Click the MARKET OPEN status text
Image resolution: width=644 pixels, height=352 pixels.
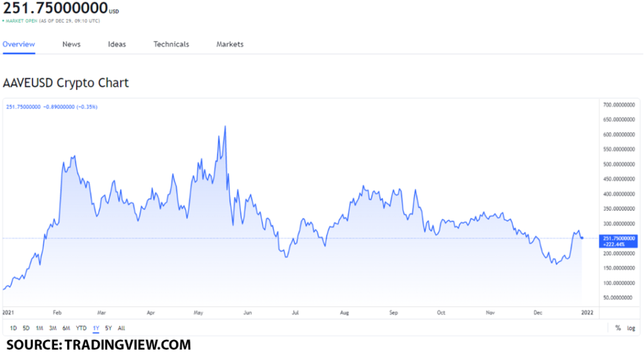point(21,21)
